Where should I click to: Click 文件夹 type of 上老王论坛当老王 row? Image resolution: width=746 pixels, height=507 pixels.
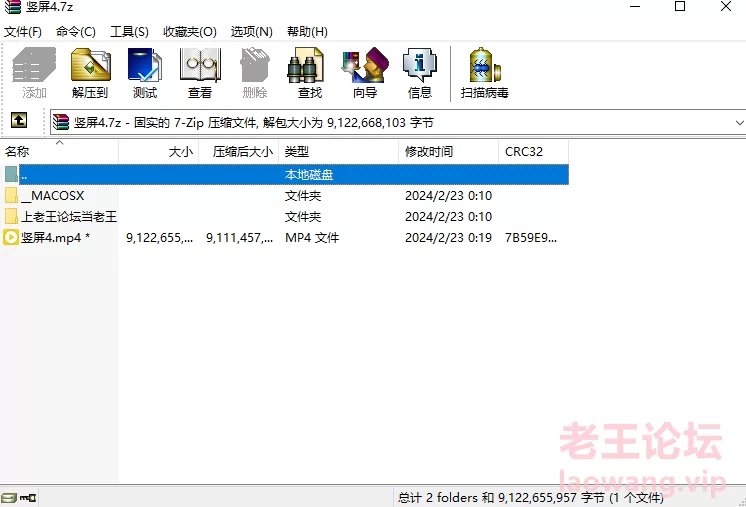click(x=303, y=216)
